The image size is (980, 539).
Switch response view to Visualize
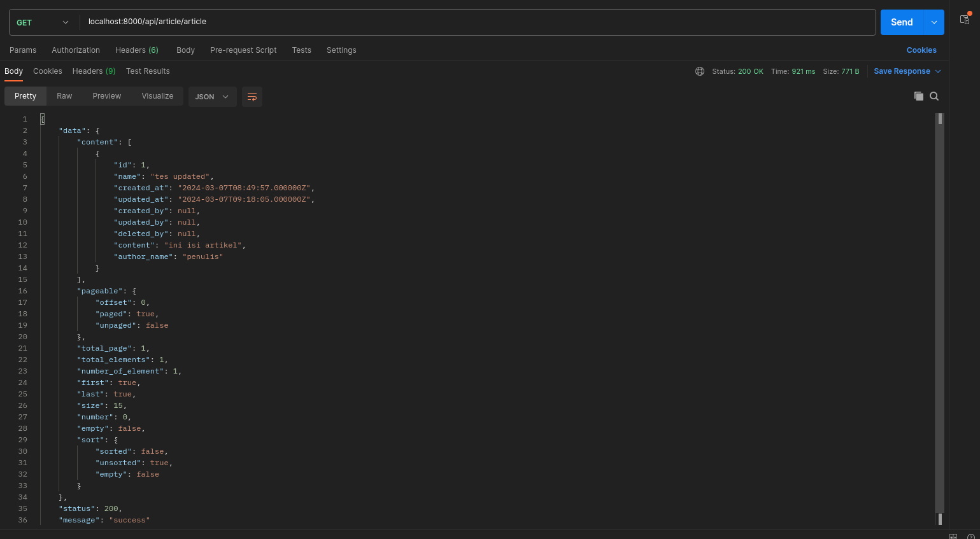click(x=157, y=96)
